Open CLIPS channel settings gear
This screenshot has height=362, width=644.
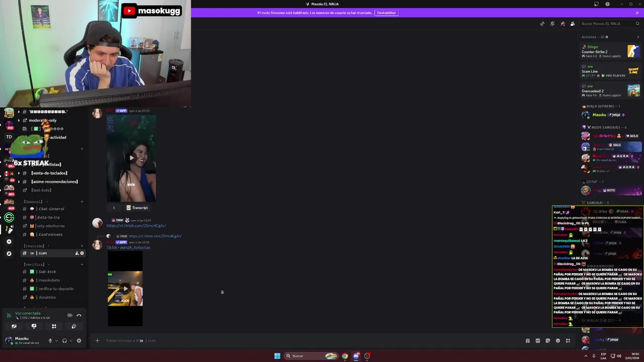click(x=82, y=253)
